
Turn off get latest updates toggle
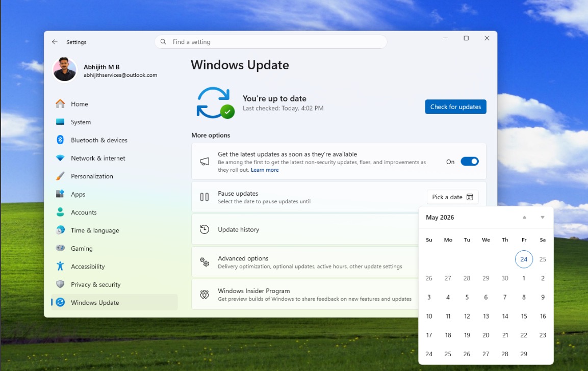pos(470,162)
